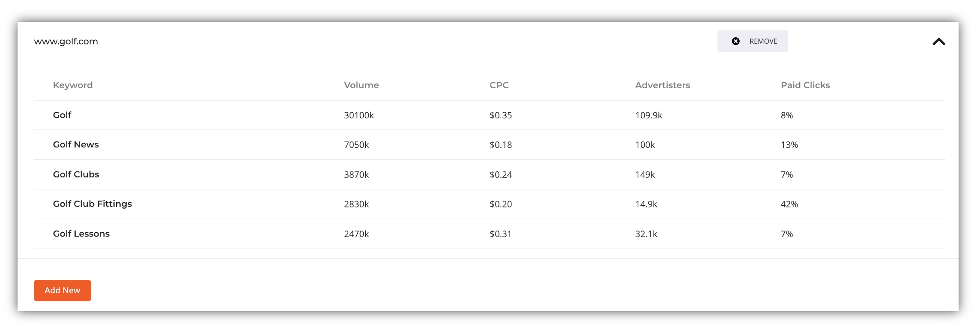Image resolution: width=980 pixels, height=330 pixels.
Task: Select the 32.1k advertisers value
Action: [x=646, y=234]
